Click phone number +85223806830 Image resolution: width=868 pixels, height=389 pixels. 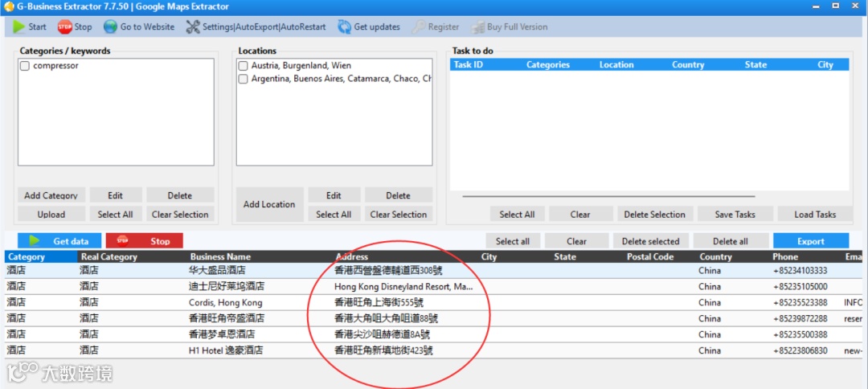pyautogui.click(x=800, y=350)
